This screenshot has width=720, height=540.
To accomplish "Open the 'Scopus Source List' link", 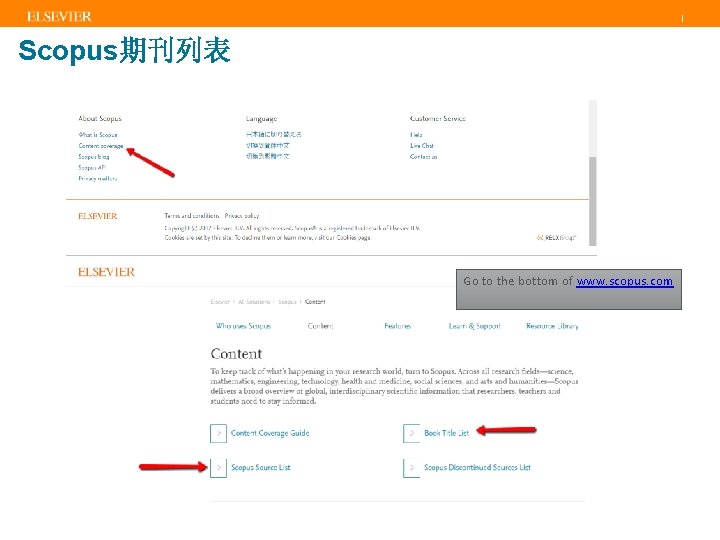I will [x=261, y=467].
